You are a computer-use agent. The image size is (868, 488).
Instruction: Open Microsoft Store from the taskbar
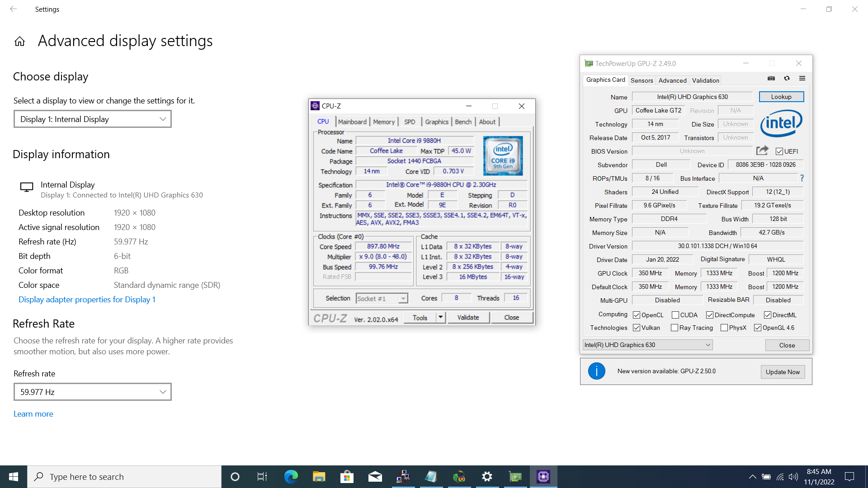(347, 477)
